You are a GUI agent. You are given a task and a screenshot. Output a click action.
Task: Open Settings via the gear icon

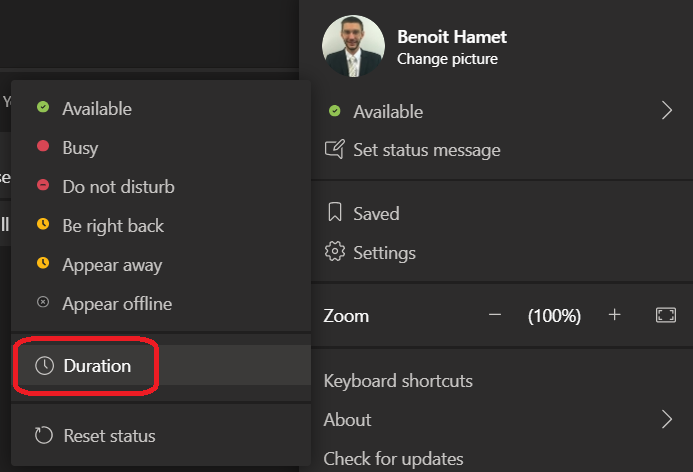335,253
